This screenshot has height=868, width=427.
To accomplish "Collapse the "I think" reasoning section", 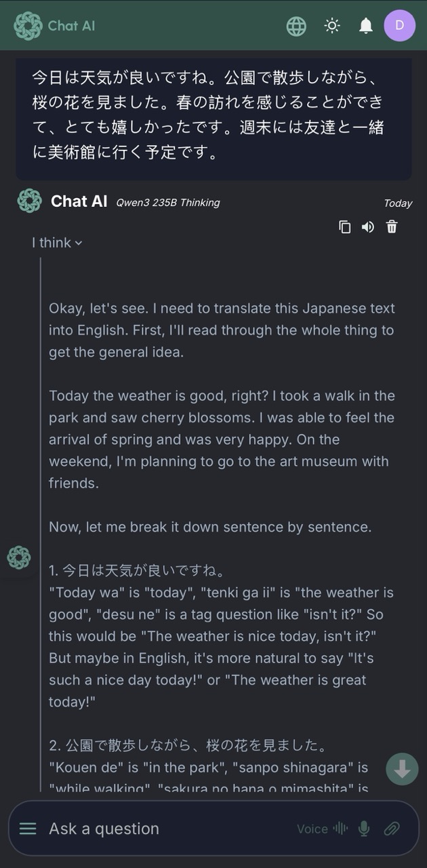I will pyautogui.click(x=57, y=243).
